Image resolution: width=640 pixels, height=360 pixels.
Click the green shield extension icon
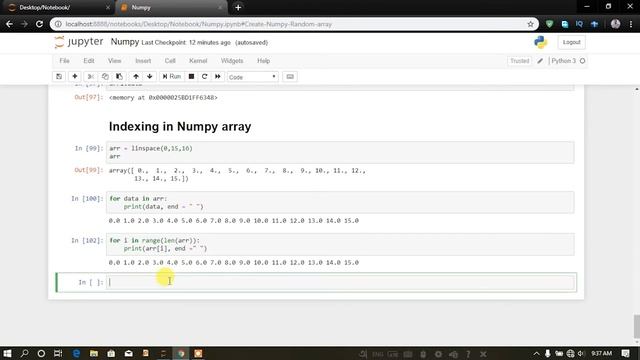[x=549, y=24]
